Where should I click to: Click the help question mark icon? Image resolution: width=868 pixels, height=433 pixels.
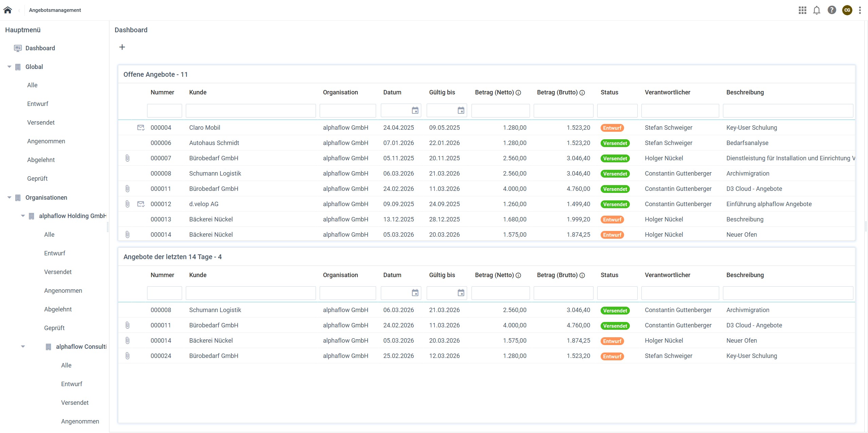click(832, 10)
